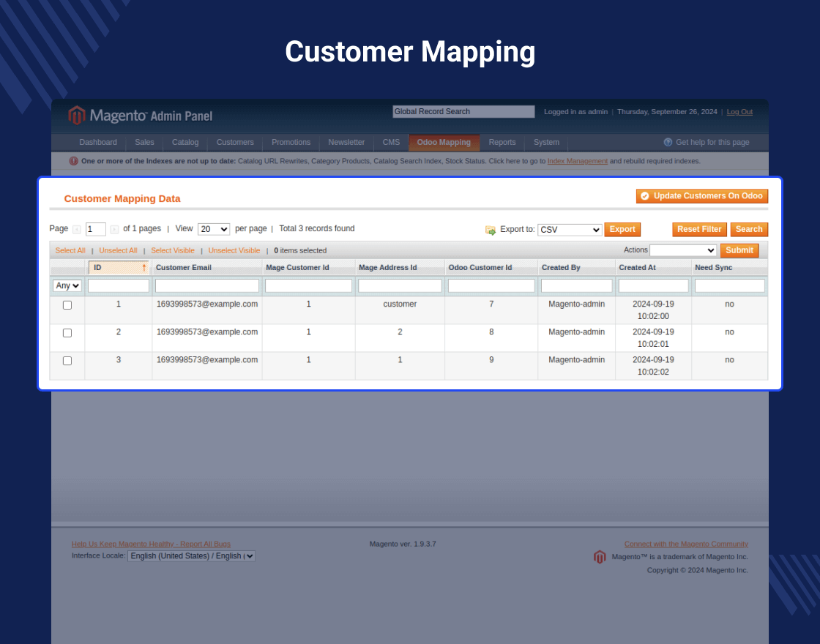
Task: Open the Promotions menu
Action: point(291,142)
